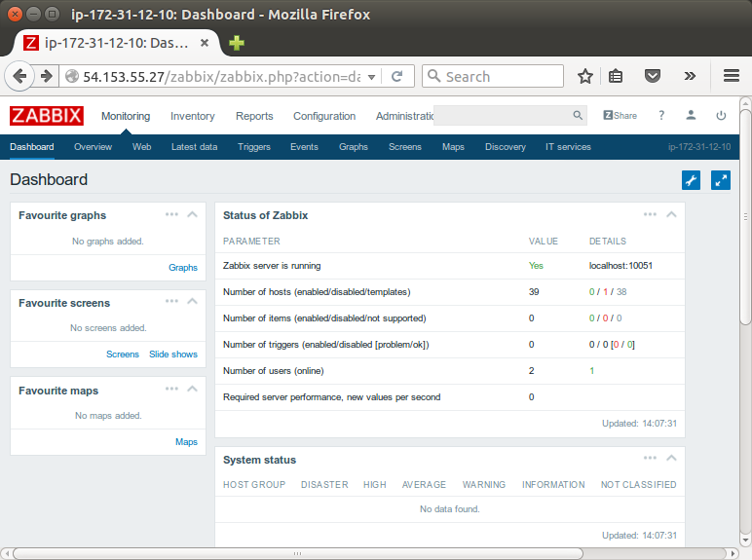Viewport: 752px width, 560px height.
Task: Open the Triggers submenu
Action: tap(253, 147)
